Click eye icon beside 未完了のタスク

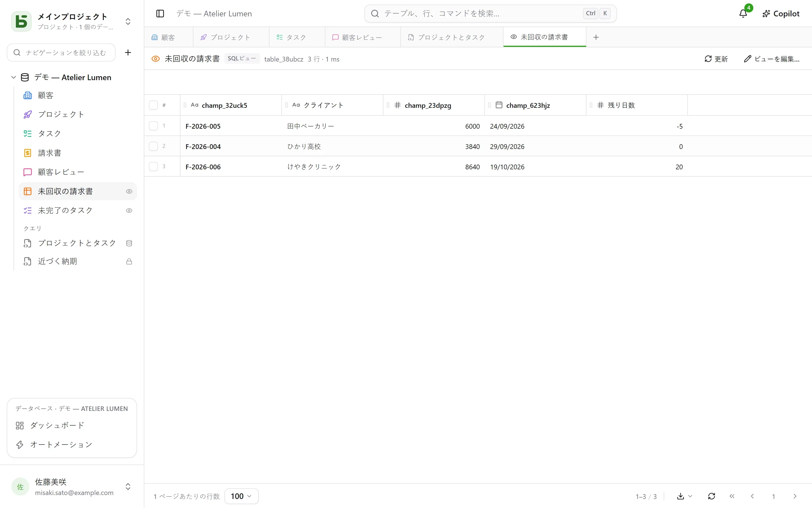tap(129, 210)
